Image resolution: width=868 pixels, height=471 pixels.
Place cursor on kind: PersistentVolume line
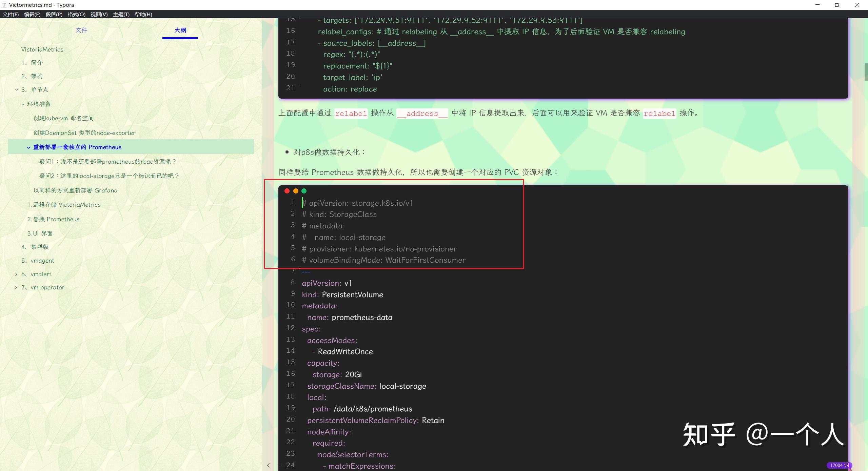pos(342,295)
